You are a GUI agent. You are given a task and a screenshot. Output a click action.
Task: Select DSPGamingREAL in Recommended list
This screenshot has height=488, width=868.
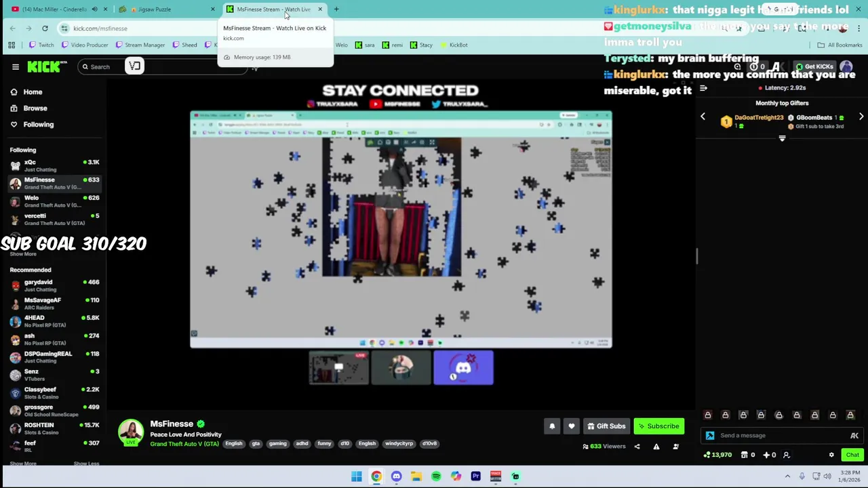[x=54, y=357]
